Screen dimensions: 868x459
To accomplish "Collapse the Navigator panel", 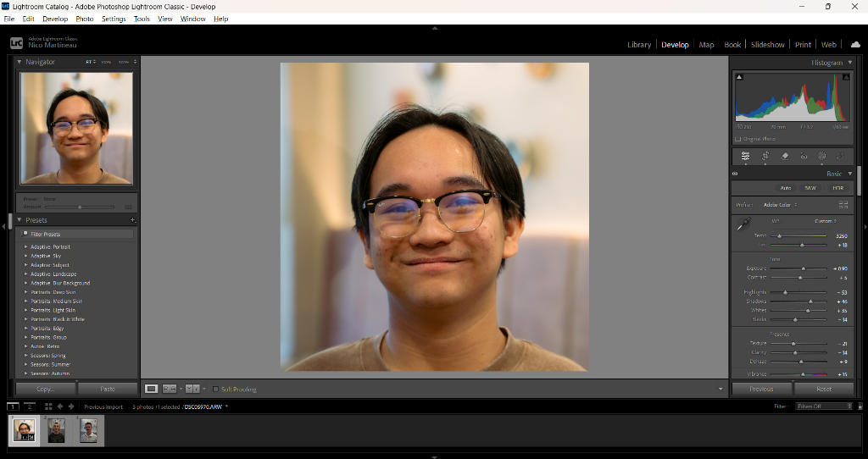I will coord(19,62).
